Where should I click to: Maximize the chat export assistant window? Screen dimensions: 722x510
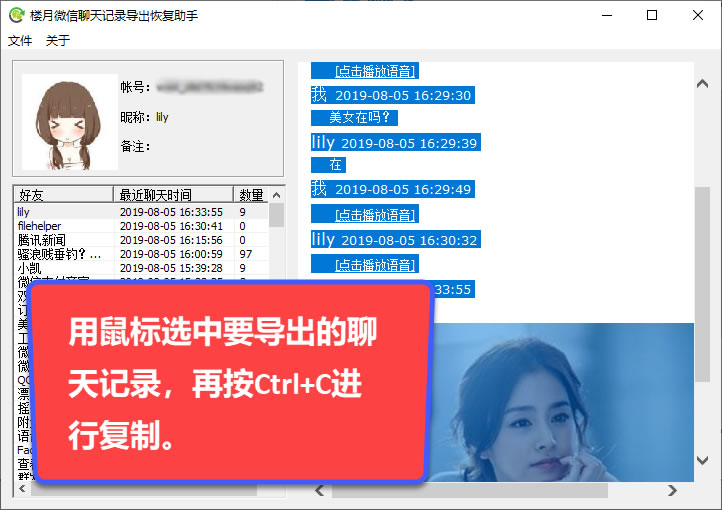(x=652, y=15)
